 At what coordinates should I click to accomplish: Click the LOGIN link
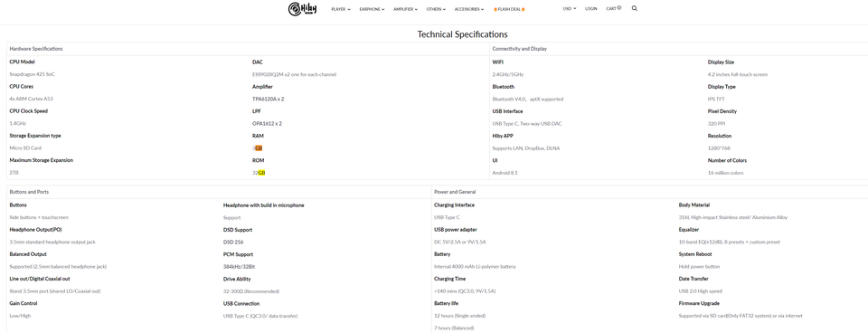[590, 8]
